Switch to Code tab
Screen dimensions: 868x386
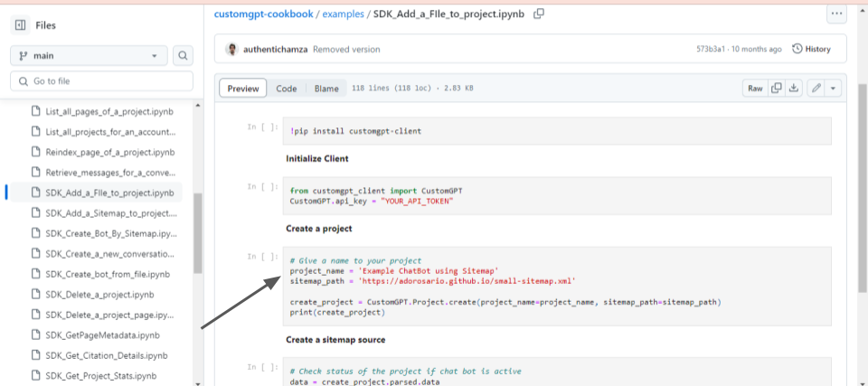tap(287, 89)
